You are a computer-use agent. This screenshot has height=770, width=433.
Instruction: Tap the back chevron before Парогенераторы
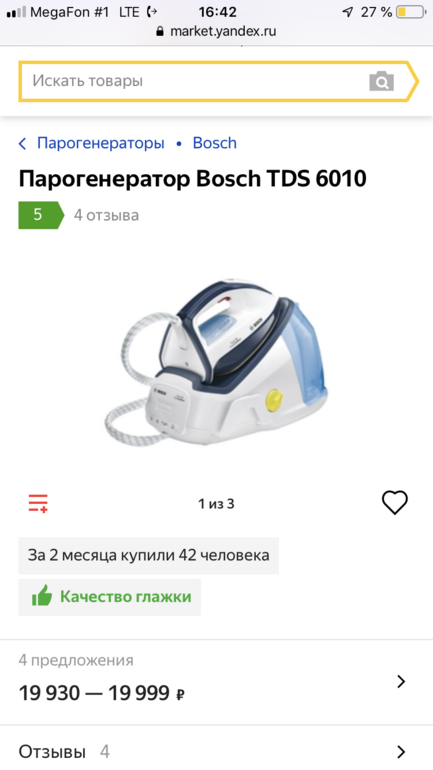coord(22,143)
